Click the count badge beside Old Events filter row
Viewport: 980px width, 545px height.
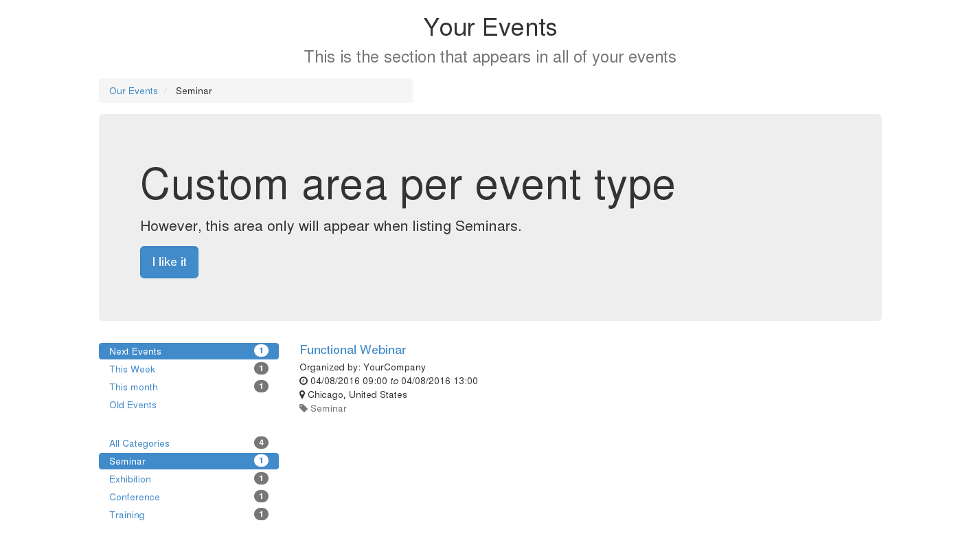pyautogui.click(x=261, y=405)
